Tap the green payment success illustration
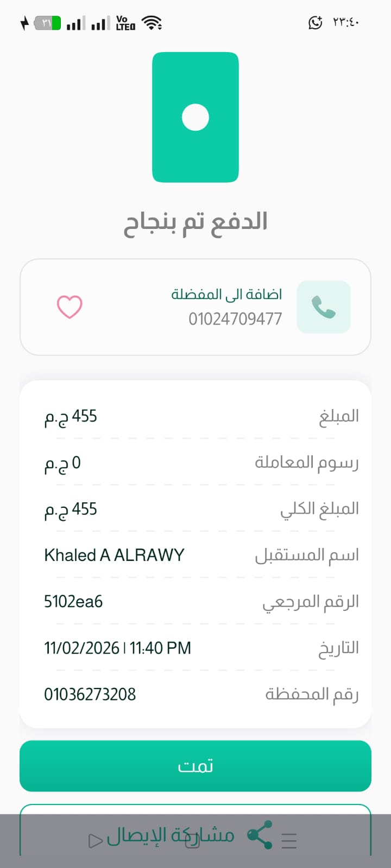The width and height of the screenshot is (391, 868). [195, 117]
